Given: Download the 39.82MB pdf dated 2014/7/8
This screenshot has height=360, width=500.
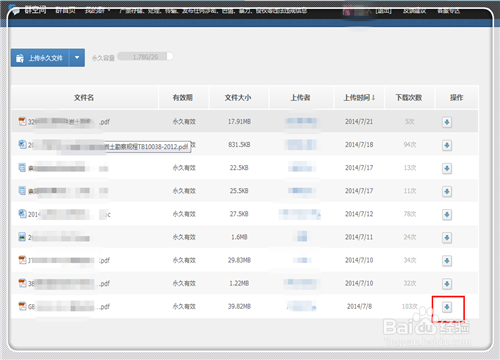Looking at the screenshot, I should coord(447,307).
